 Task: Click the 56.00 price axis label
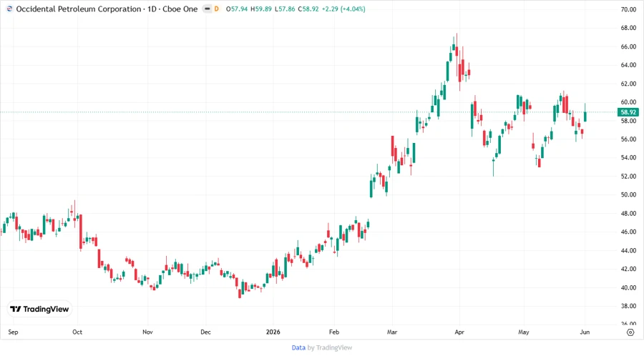point(628,139)
